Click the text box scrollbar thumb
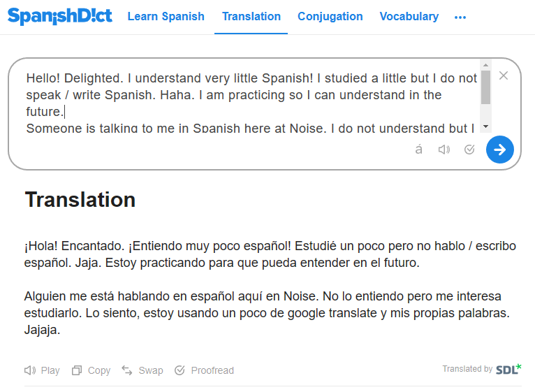 tap(485, 87)
